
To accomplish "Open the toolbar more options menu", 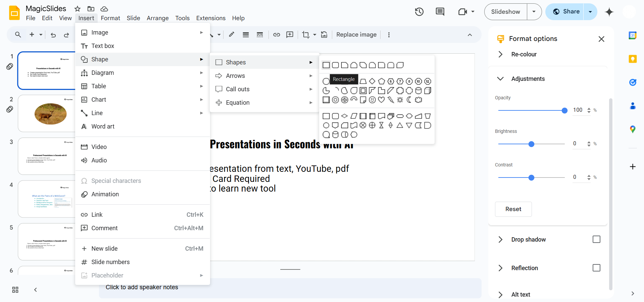I will [x=389, y=35].
